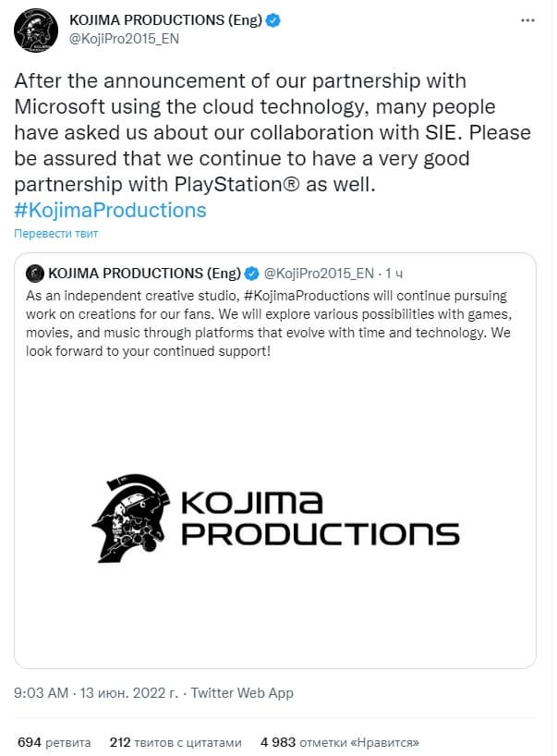Viewport: 557px width, 756px height.
Task: Click 'Перевести твит' to translate the tweet
Action: 55,234
